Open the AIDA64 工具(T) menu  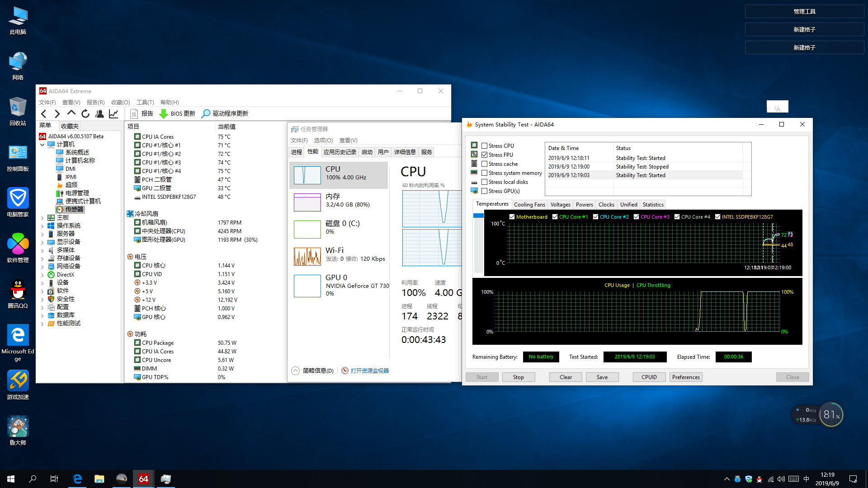145,103
